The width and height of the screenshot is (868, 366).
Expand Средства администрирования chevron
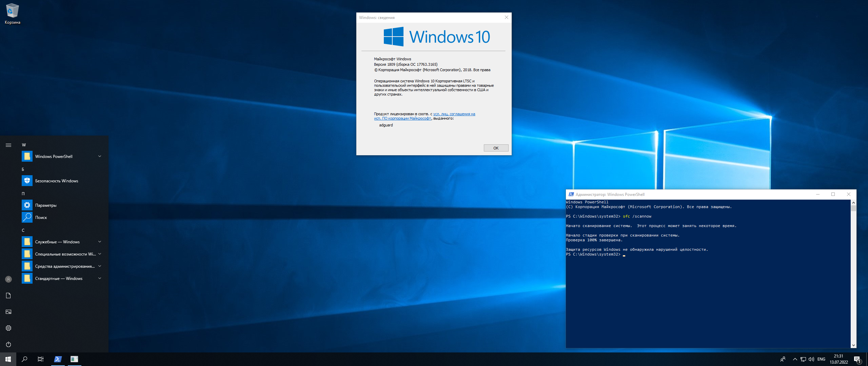(x=100, y=266)
